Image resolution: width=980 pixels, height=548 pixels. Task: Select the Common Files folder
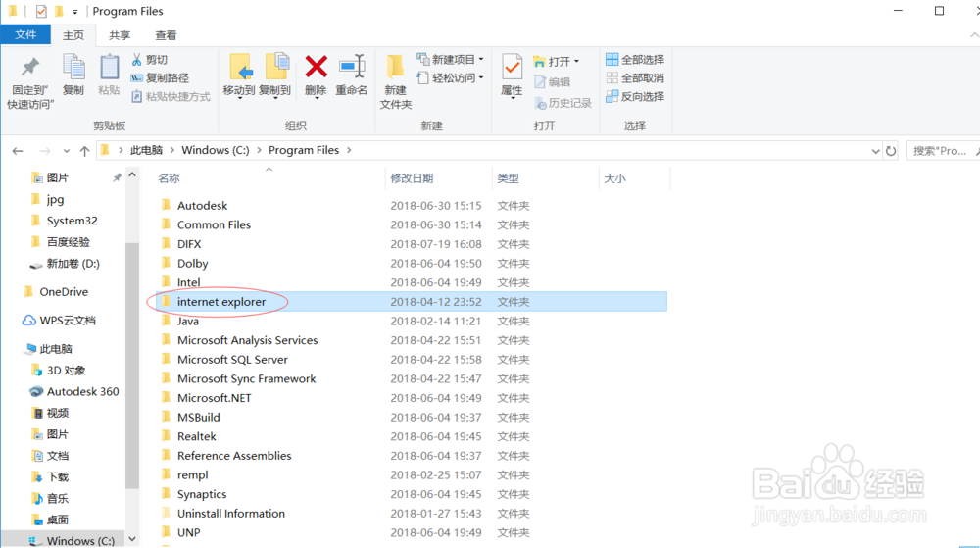pyautogui.click(x=412, y=224)
